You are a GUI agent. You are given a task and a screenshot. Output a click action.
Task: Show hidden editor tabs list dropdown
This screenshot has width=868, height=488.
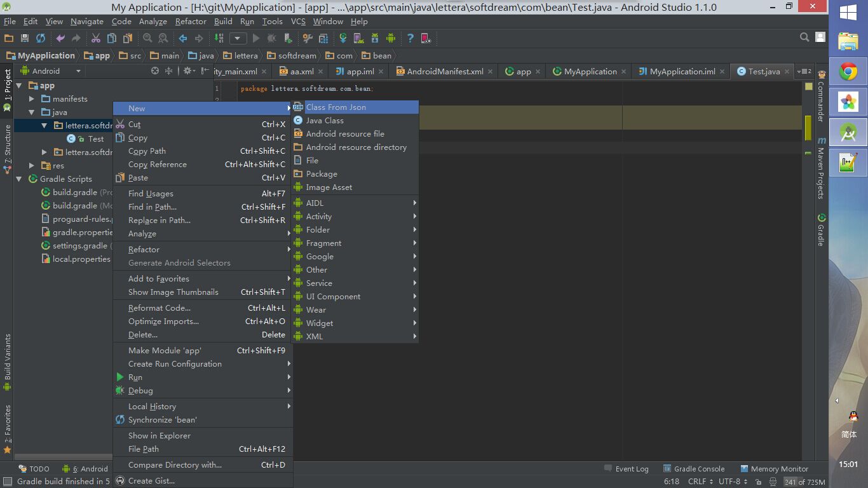point(804,71)
